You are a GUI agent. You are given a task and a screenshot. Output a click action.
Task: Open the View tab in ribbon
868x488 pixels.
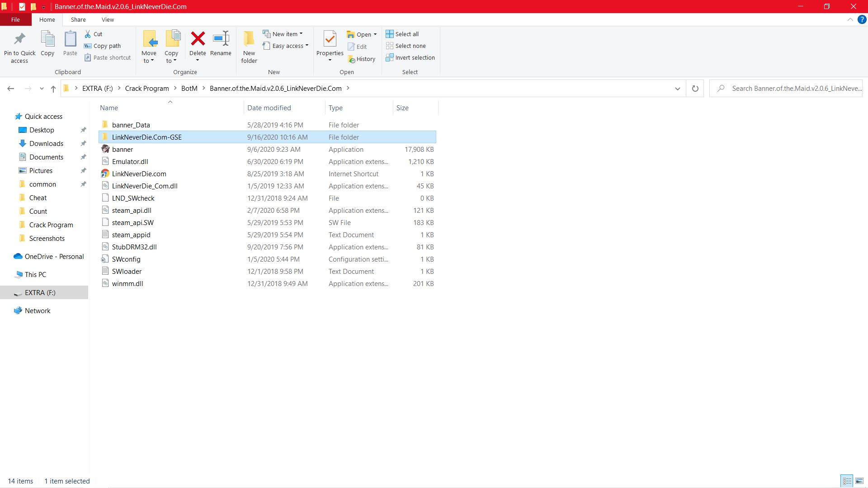[107, 20]
